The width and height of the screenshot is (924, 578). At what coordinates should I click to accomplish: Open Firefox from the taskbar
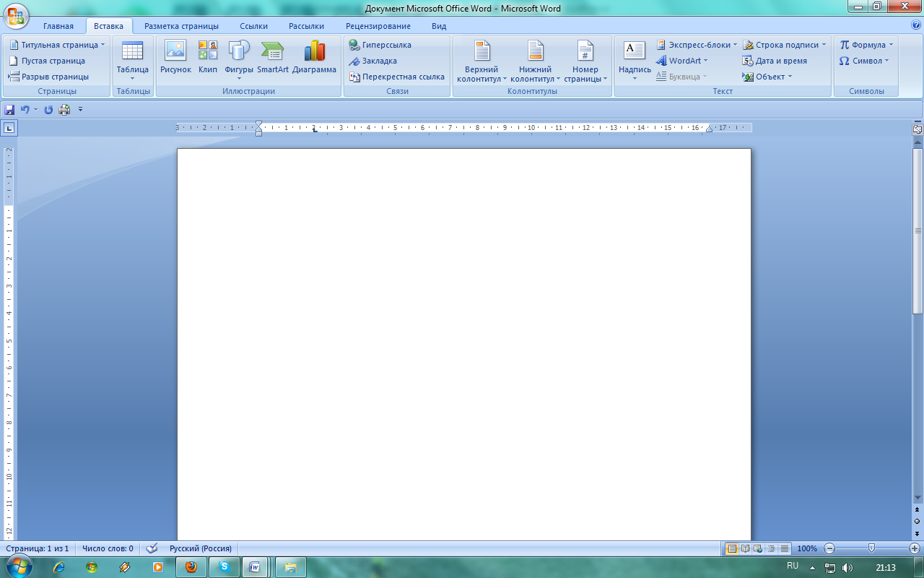click(x=191, y=567)
